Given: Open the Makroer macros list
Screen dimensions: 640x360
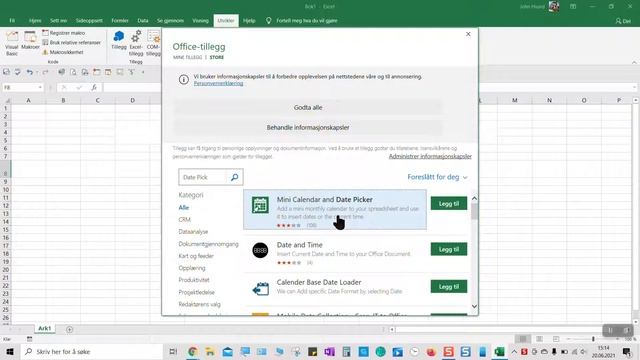Looking at the screenshot, I should click(x=30, y=41).
